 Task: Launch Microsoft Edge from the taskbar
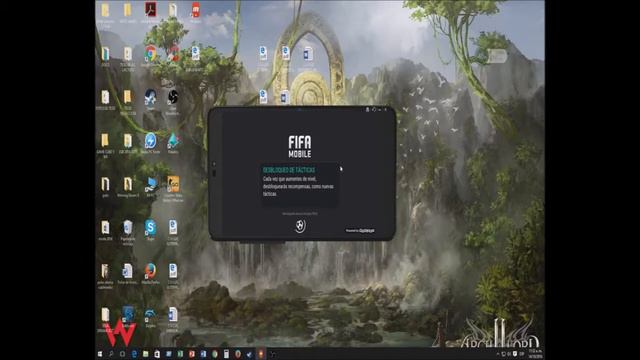(134, 354)
